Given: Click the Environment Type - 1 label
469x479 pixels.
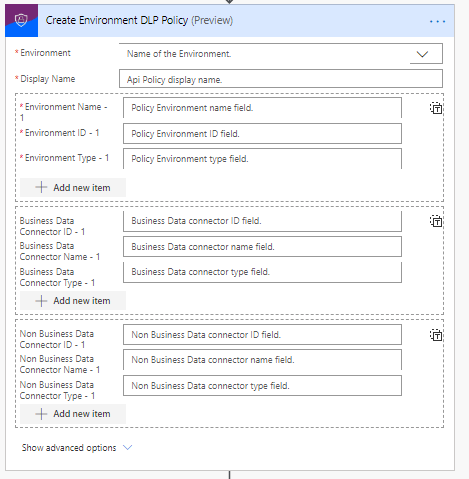Looking at the screenshot, I should click(x=64, y=158).
